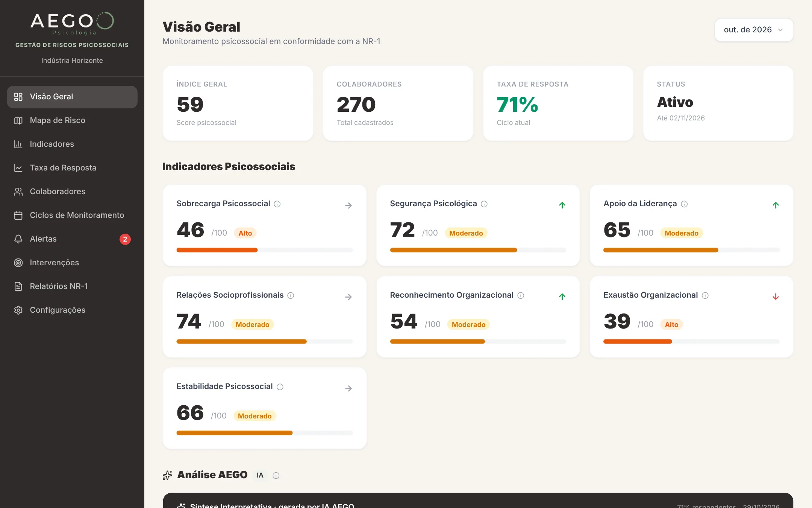This screenshot has height=508, width=812.
Task: Open Mapa de Risco in the sidebar
Action: [72, 120]
